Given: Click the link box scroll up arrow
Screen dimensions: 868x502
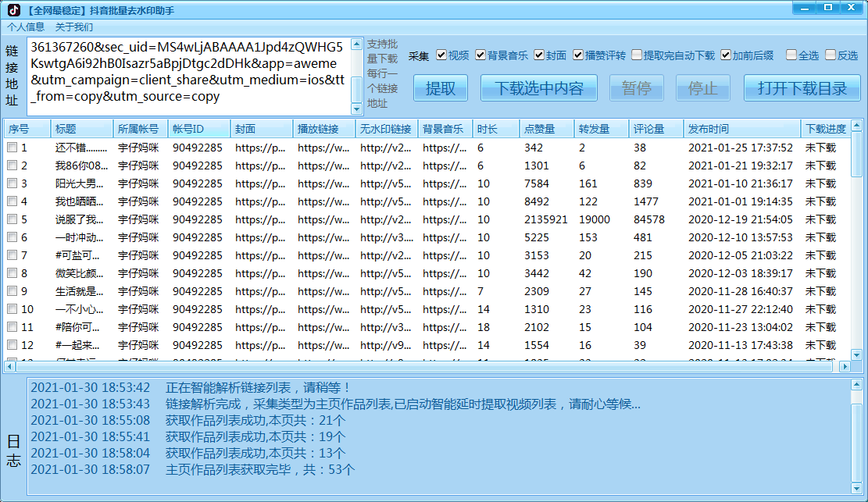Looking at the screenshot, I should point(357,45).
